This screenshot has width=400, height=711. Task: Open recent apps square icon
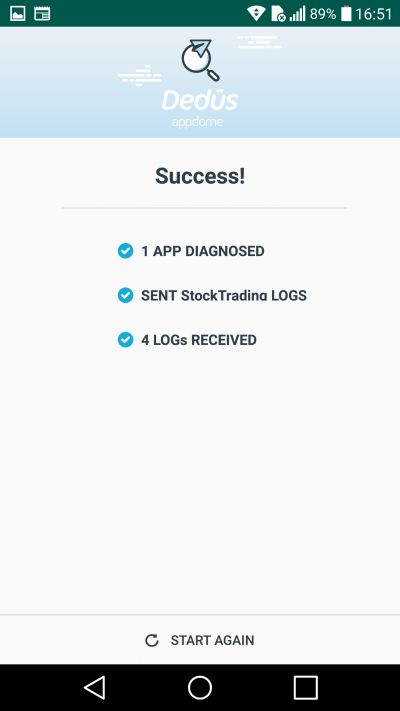(x=306, y=688)
